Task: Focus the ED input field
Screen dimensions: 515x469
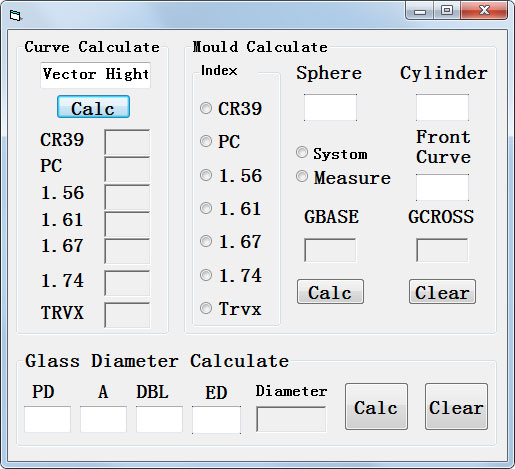Action: 216,420
